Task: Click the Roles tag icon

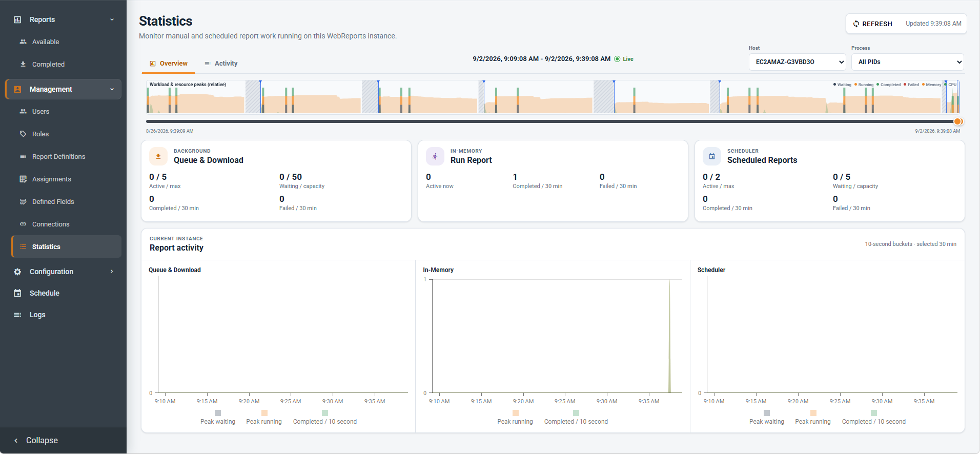Action: point(23,134)
